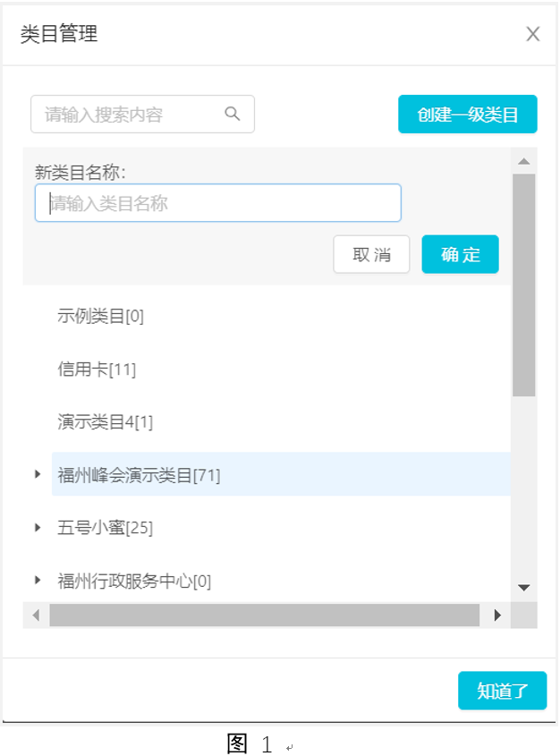Viewport: 560px width, 756px height.
Task: Click the vertical scrollbar down arrow
Action: pyautogui.click(x=524, y=588)
